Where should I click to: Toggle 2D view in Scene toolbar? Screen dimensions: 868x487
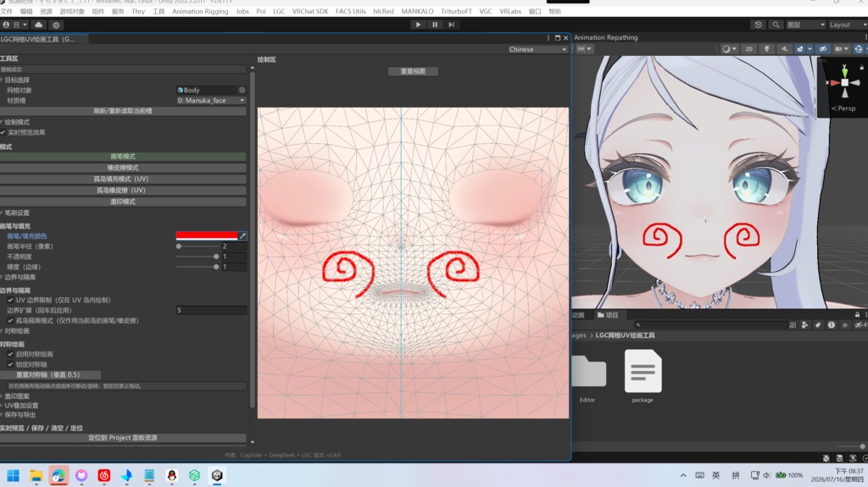pyautogui.click(x=749, y=49)
